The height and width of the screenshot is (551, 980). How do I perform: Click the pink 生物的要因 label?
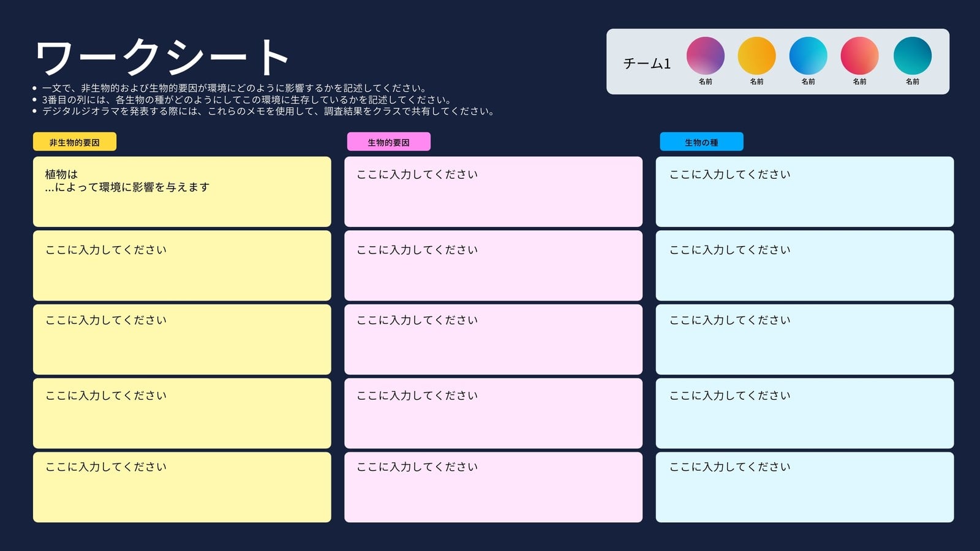(x=389, y=142)
